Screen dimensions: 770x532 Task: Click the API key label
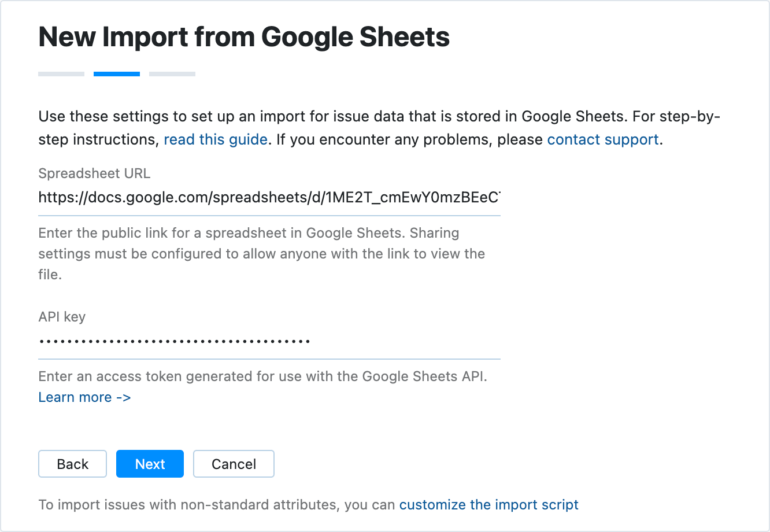coord(61,316)
